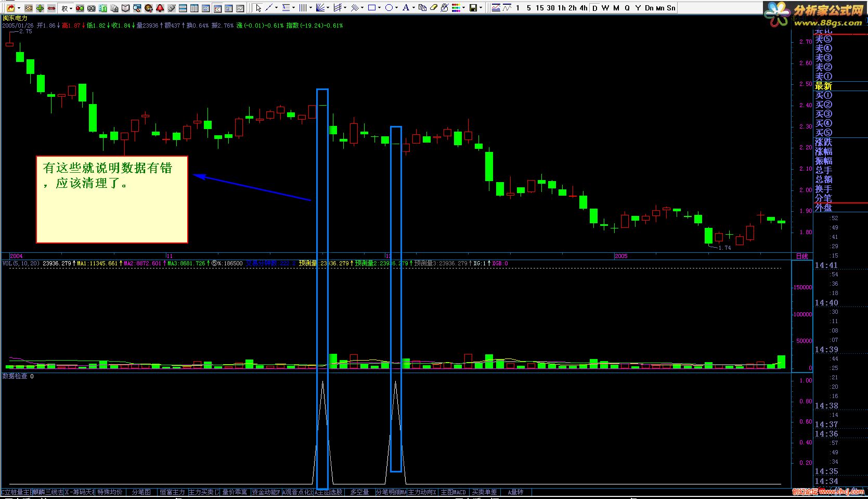Screen dimensions: 868x499
Task: Click the candlestick chart type icon
Action: tap(496, 8)
